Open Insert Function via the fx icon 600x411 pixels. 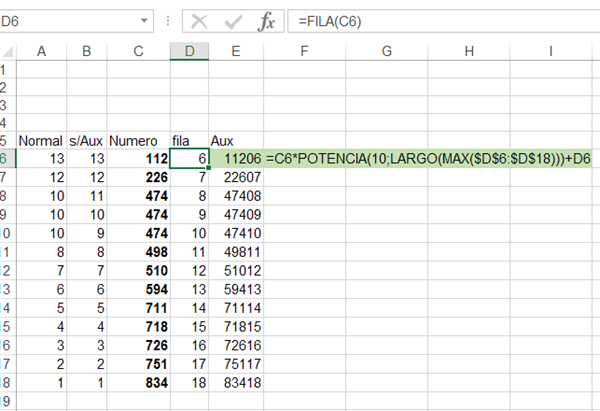pyautogui.click(x=266, y=22)
